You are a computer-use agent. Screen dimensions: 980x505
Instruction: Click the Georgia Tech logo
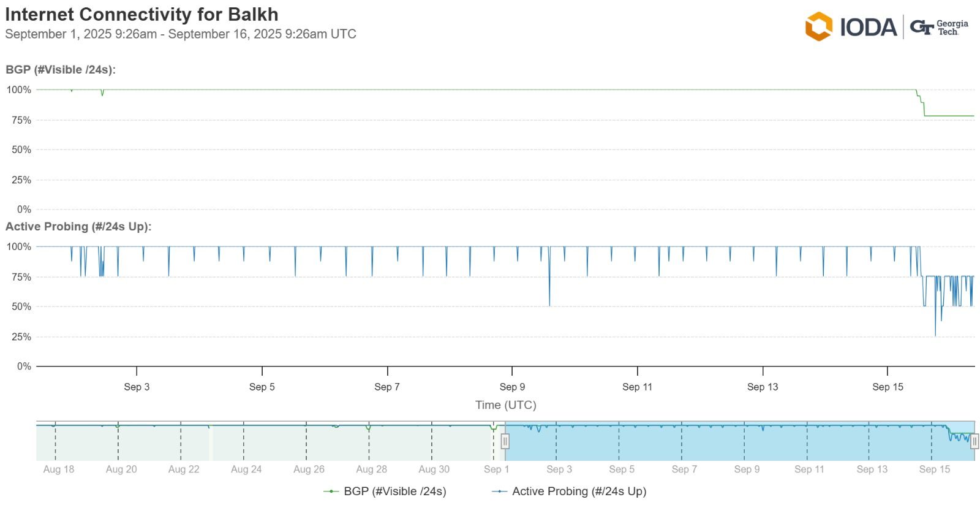click(939, 28)
